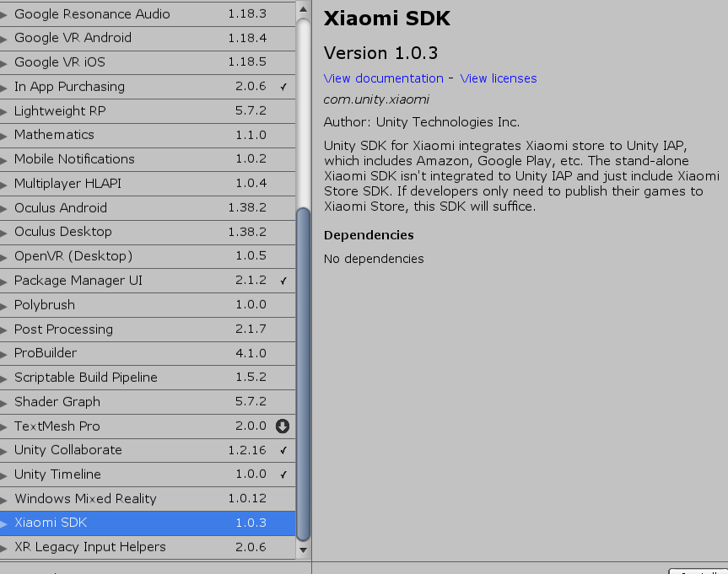Image resolution: width=728 pixels, height=574 pixels.
Task: Click the scrollbar up arrow in the package list
Action: point(303,9)
